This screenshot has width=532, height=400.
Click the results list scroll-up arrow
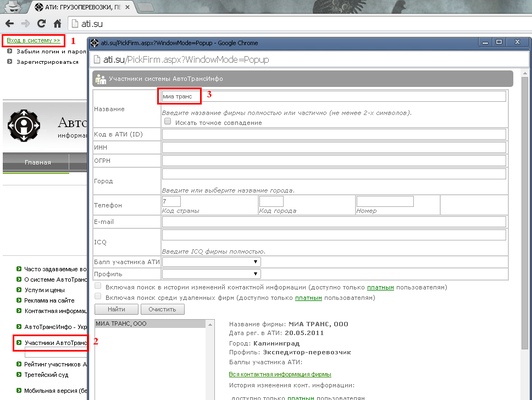tap(210, 325)
